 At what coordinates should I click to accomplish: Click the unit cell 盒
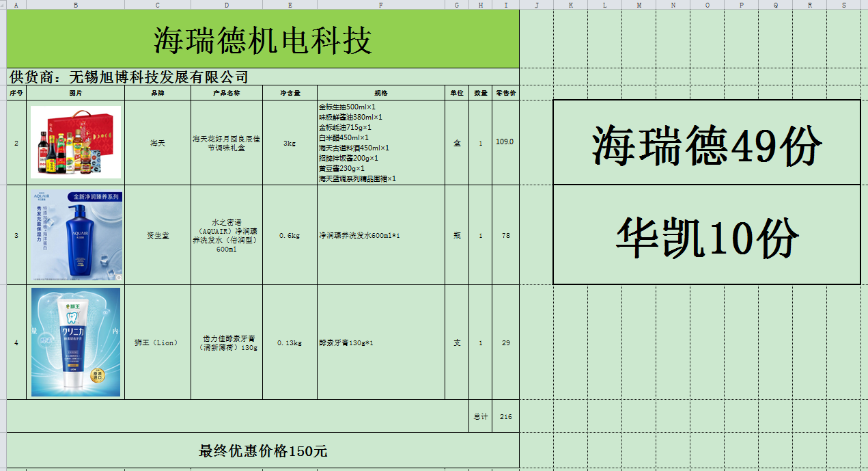pyautogui.click(x=457, y=143)
